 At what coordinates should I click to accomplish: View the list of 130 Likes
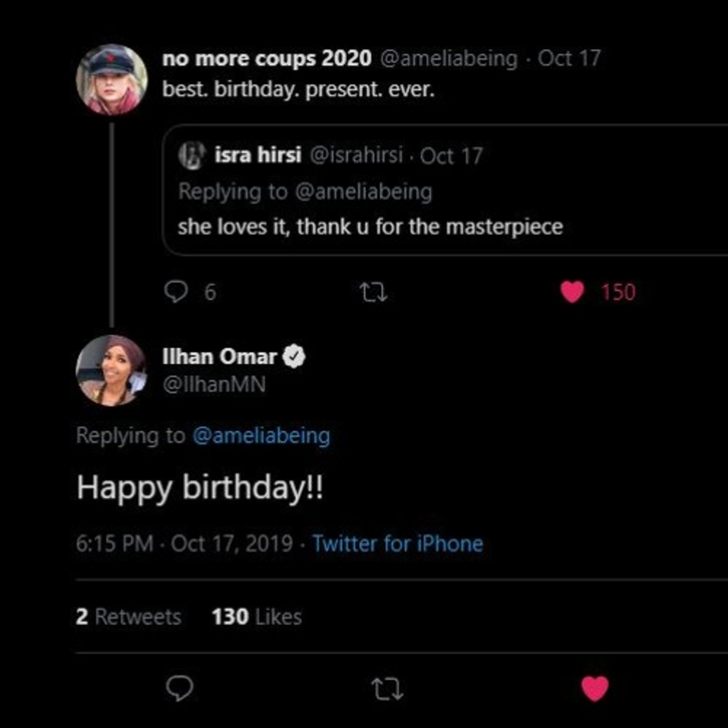pyautogui.click(x=256, y=617)
